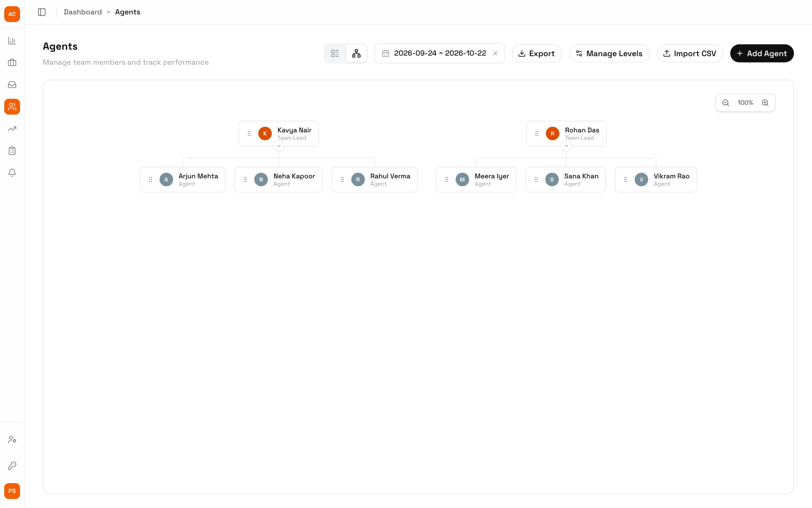Grab Vikram Rao's drag handle
The image size is (812, 508).
pos(626,180)
